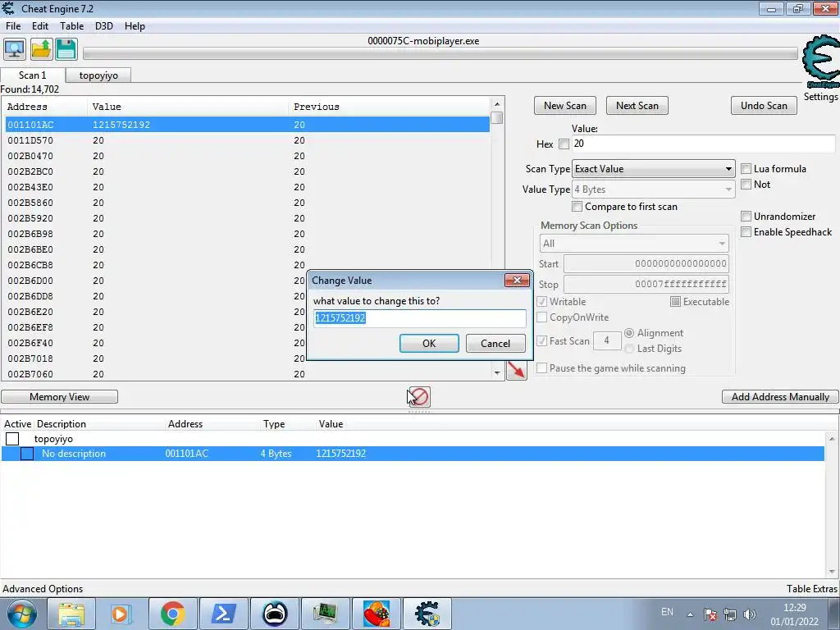Image resolution: width=840 pixels, height=630 pixels.
Task: Toggle Fast Scan checkbox
Action: [x=541, y=340]
